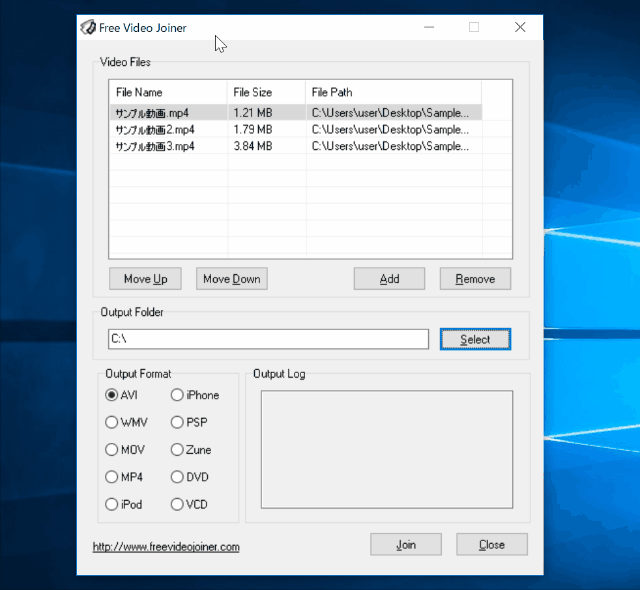Click the Output Folder path field
This screenshot has width=640, height=590.
(269, 339)
